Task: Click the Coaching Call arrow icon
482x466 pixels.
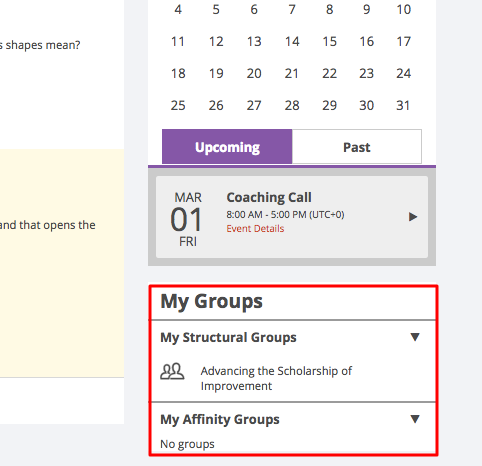Action: [x=413, y=217]
